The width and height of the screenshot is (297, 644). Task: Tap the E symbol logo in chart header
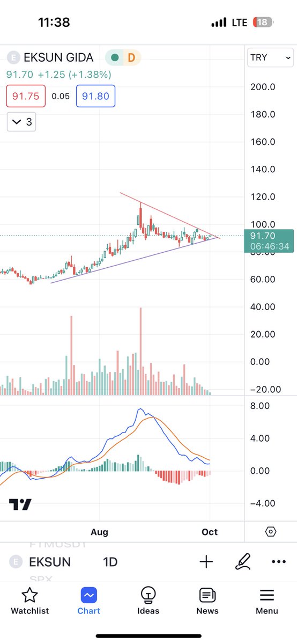pyautogui.click(x=12, y=57)
